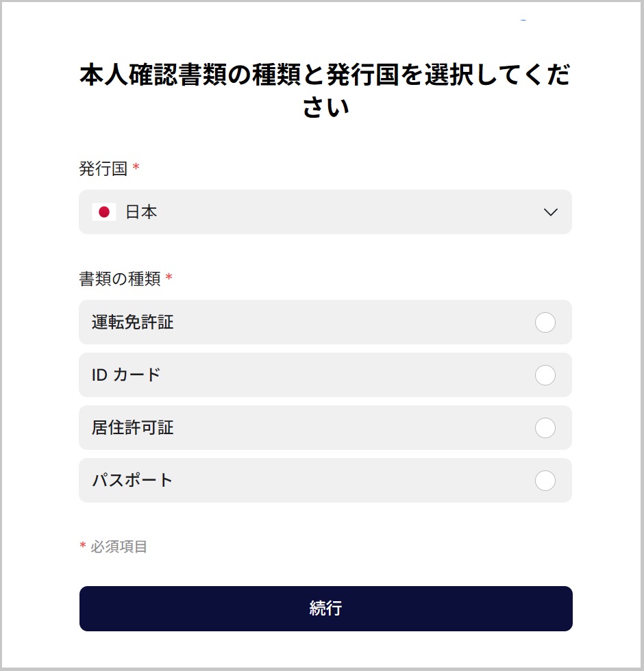Viewport: 644px width, 671px height.
Task: Choose the 居住許可証 radio button
Action: [x=545, y=428]
